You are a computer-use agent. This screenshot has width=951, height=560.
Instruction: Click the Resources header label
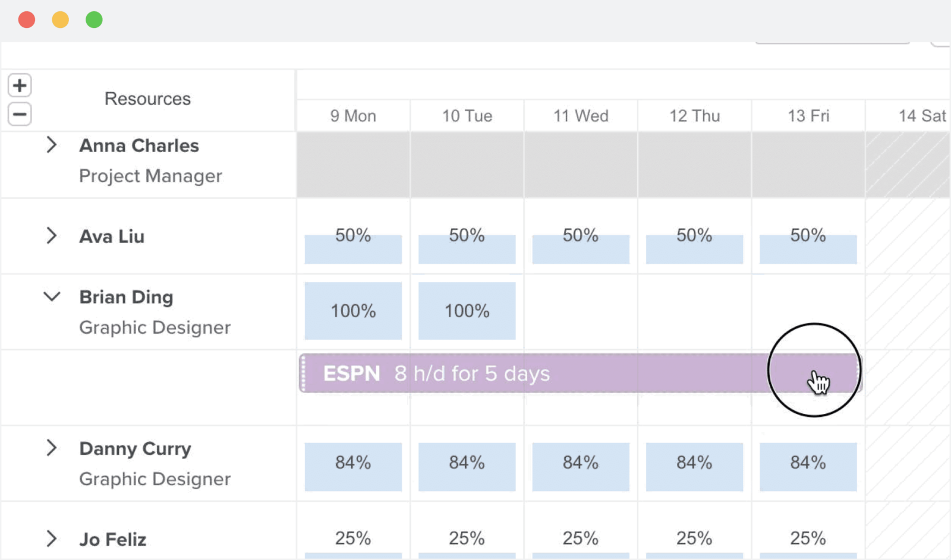pyautogui.click(x=147, y=99)
